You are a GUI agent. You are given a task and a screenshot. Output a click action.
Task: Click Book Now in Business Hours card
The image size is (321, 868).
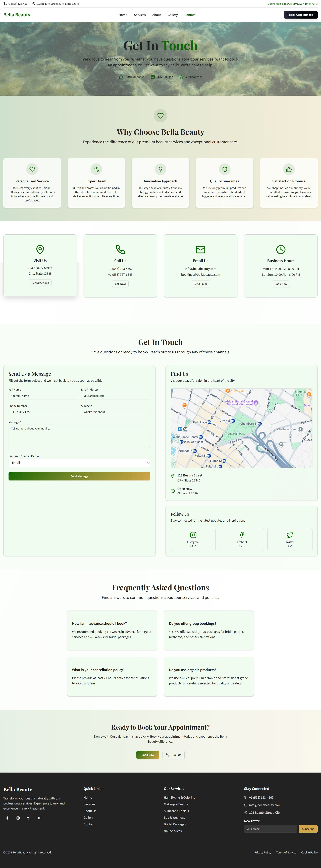click(281, 284)
